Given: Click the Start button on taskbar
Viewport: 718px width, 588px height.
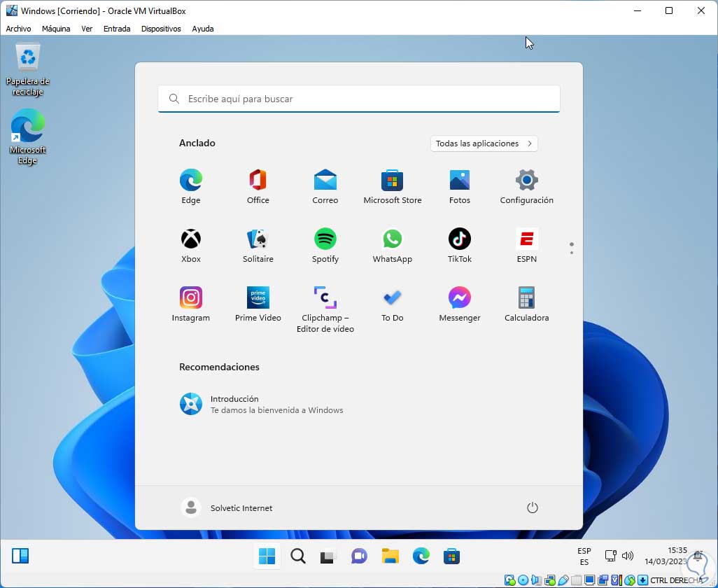Looking at the screenshot, I should [x=267, y=556].
